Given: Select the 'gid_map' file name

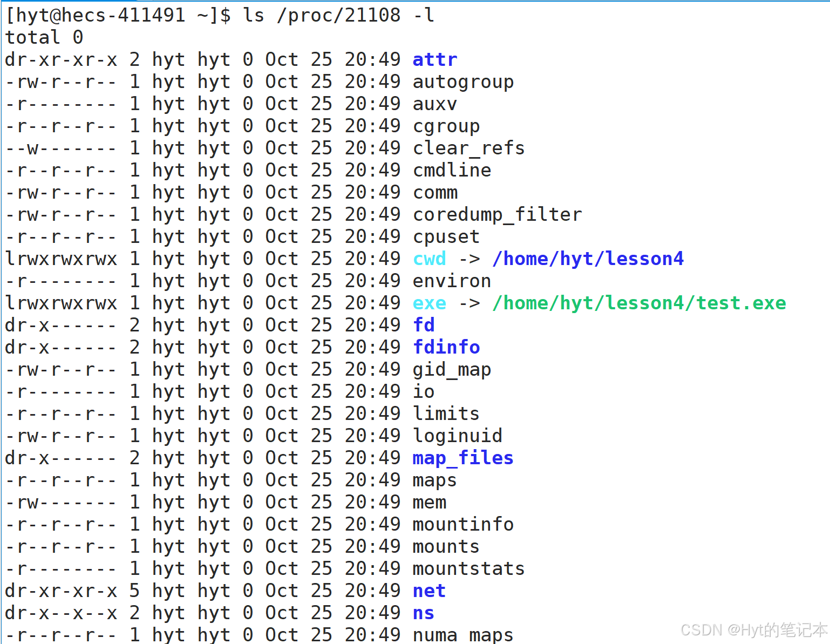Looking at the screenshot, I should 452,369.
